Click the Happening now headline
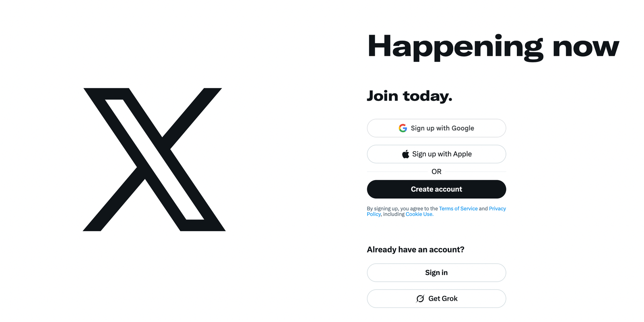The width and height of the screenshot is (644, 322). (x=493, y=47)
